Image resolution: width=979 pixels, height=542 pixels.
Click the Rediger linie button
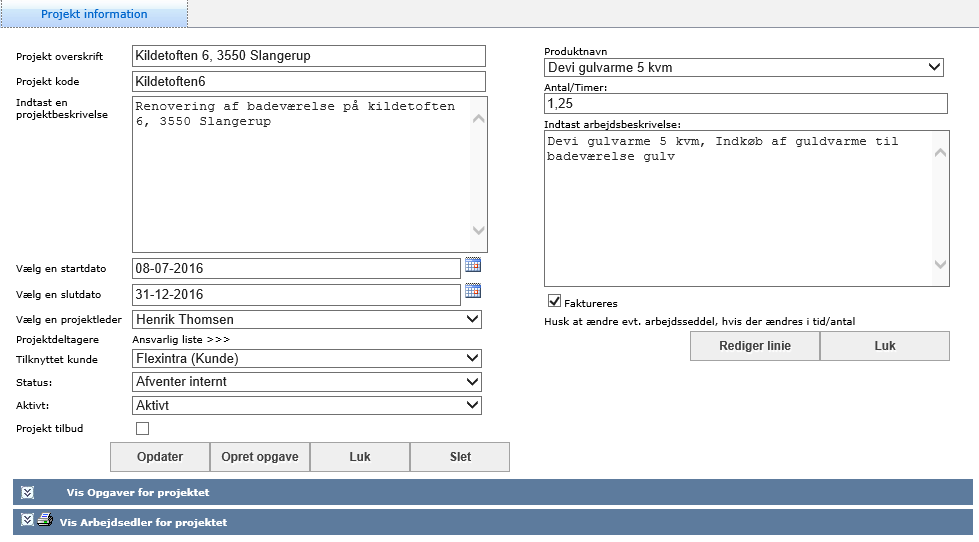755,346
